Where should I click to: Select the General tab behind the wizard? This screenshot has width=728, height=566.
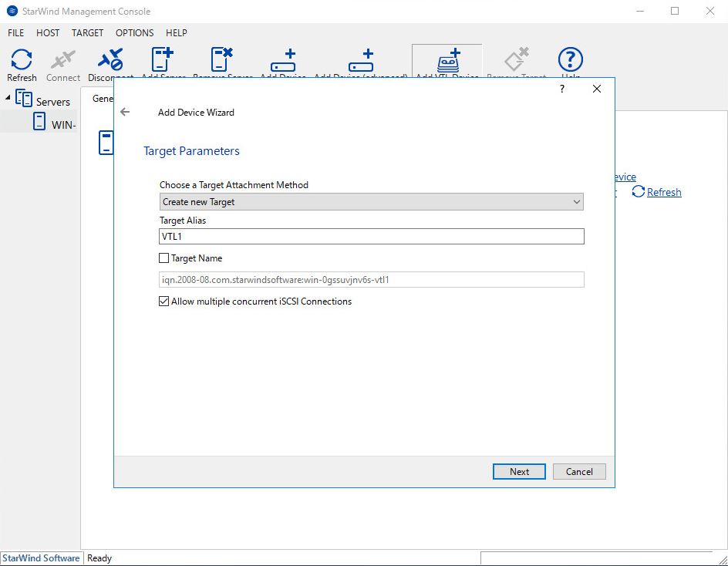[x=101, y=99]
